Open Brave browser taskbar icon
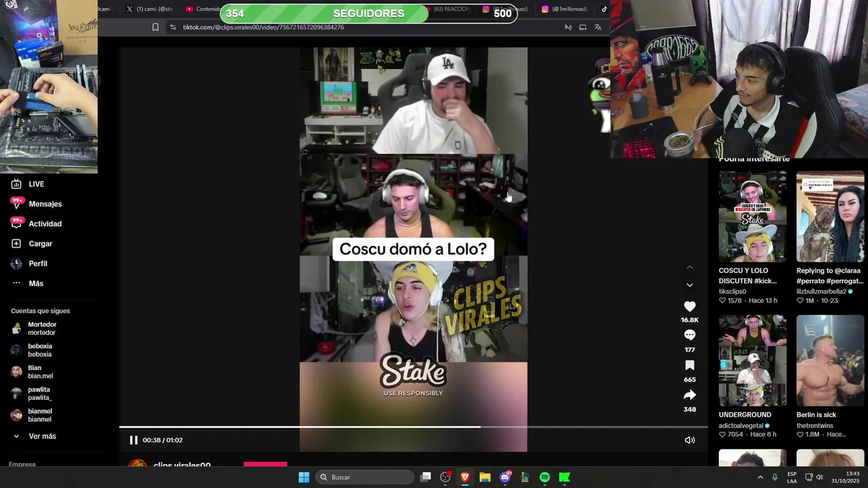The width and height of the screenshot is (868, 488). [465, 477]
